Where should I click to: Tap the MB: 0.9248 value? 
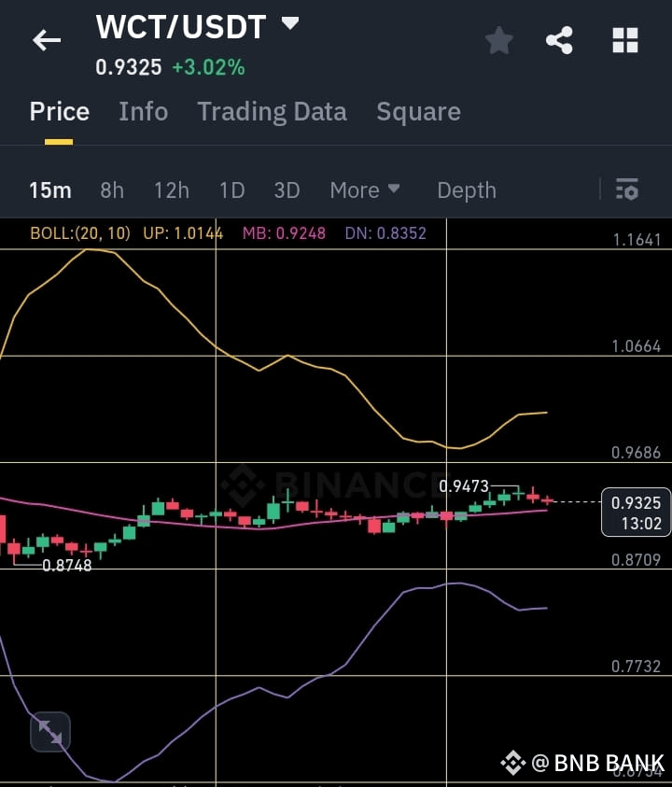(x=284, y=232)
